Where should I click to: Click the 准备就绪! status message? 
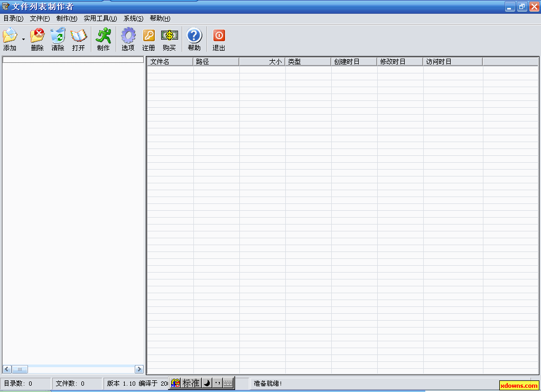coord(268,384)
